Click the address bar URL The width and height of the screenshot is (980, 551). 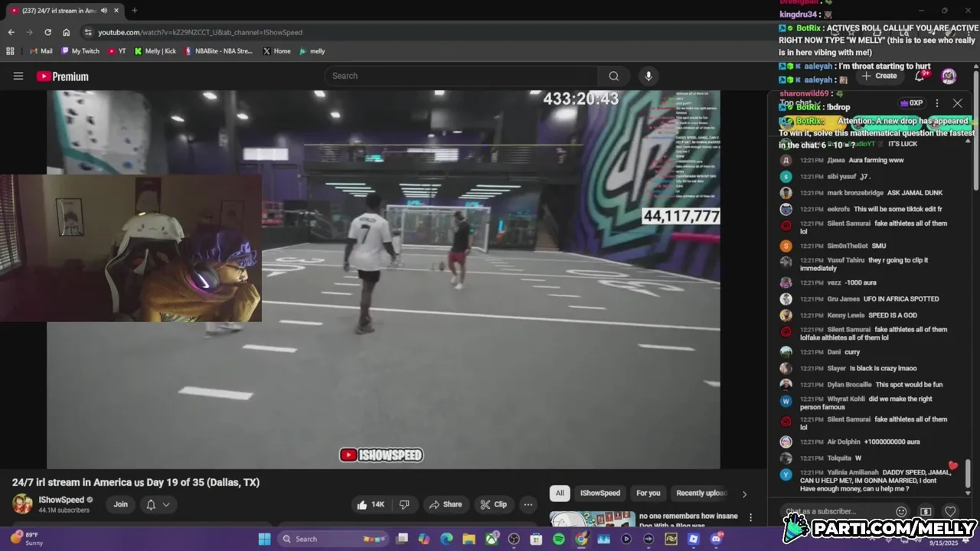pyautogui.click(x=200, y=32)
